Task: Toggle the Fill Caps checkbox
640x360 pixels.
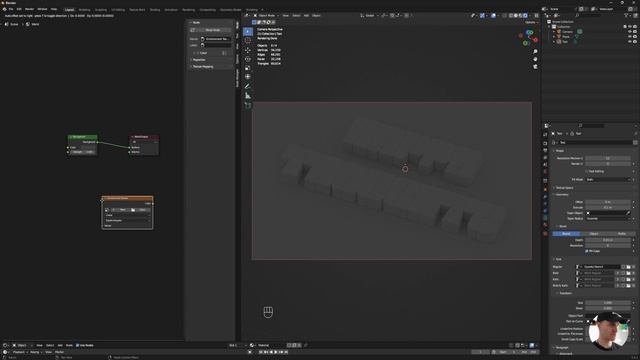Action: 587,251
